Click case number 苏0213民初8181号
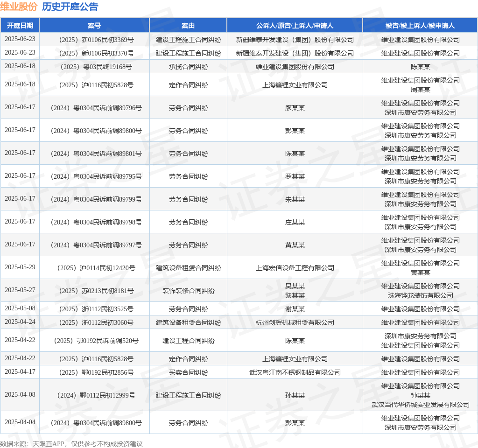The image size is (478, 448). [x=96, y=291]
